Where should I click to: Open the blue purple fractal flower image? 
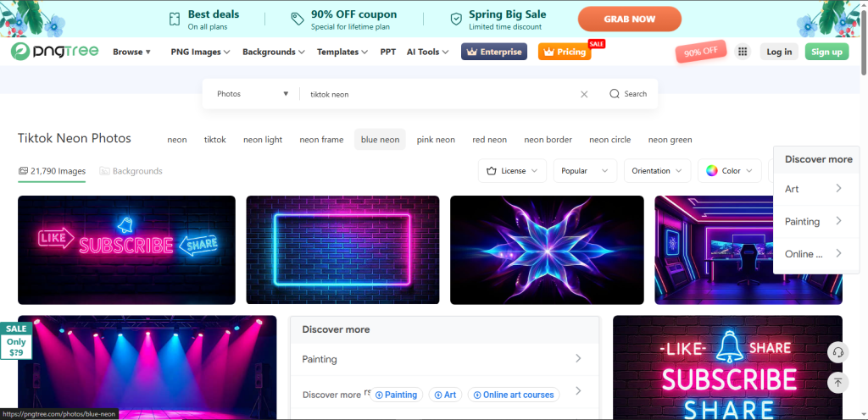(547, 250)
